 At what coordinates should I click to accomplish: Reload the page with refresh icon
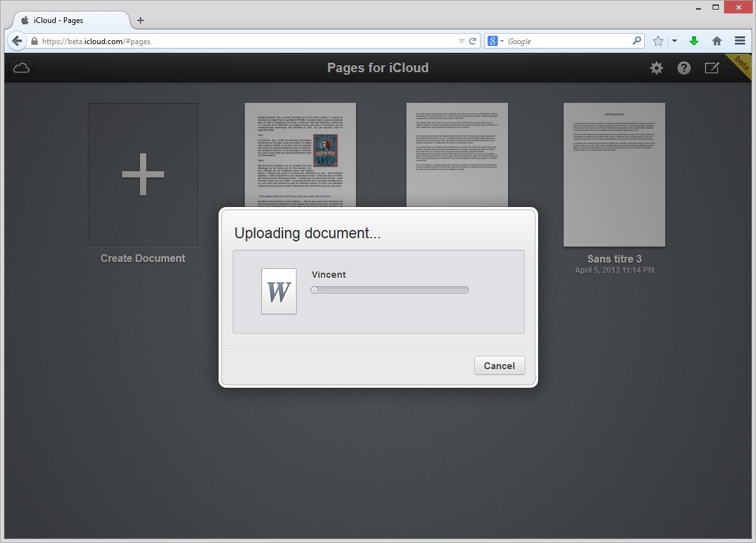[x=473, y=41]
